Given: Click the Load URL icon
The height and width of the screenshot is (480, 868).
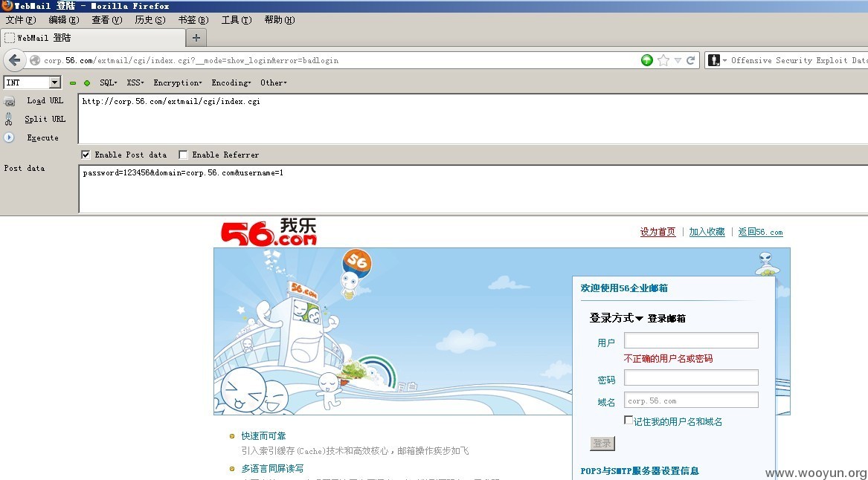Looking at the screenshot, I should pos(10,101).
